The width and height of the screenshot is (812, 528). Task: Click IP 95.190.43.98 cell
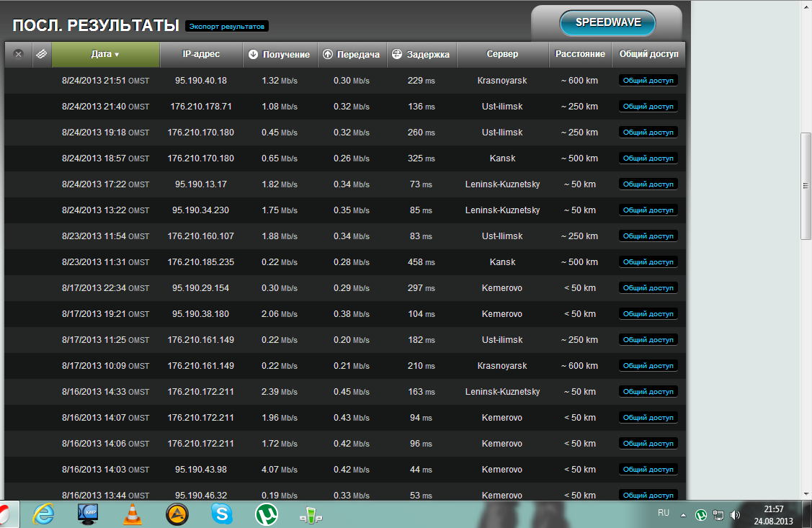(x=201, y=470)
